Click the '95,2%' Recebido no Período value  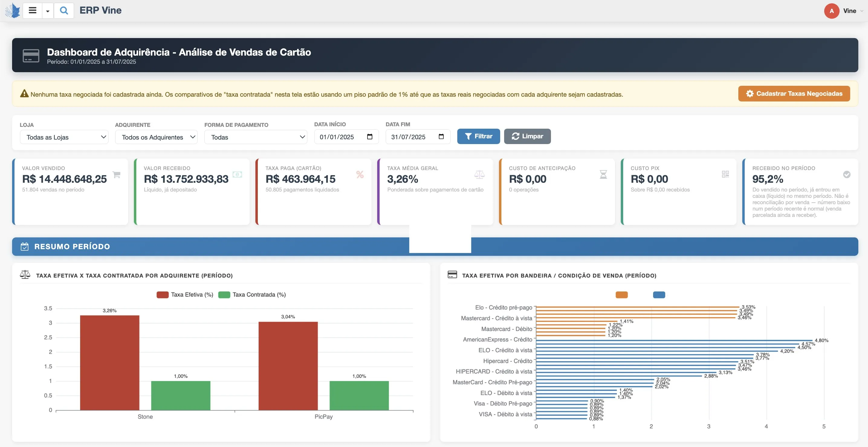(768, 179)
